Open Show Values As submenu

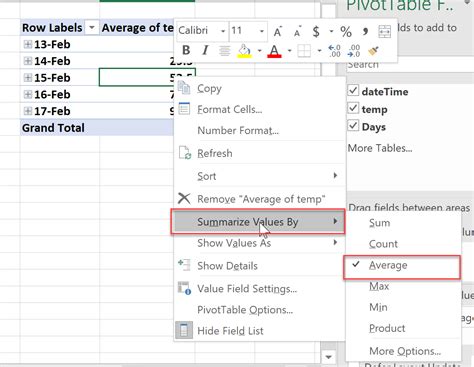(259, 243)
